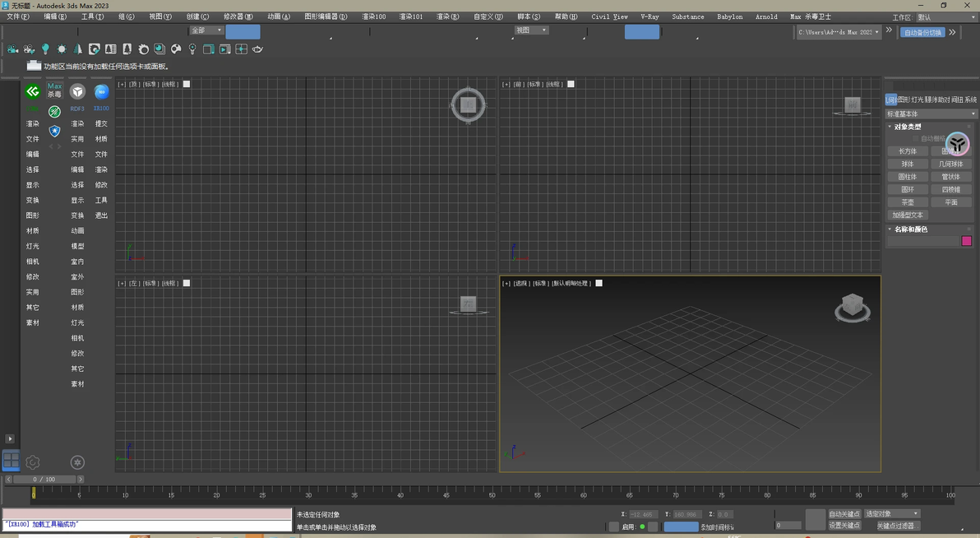
Task: Toggle the white square in left viewport label
Action: pos(187,283)
